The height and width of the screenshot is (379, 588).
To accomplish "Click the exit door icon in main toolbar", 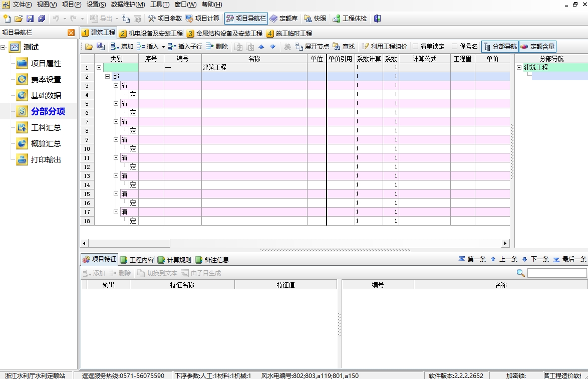I will tap(377, 19).
